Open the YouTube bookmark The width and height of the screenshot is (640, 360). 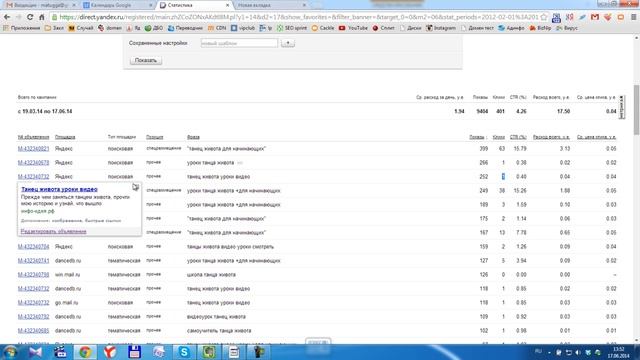tap(353, 28)
